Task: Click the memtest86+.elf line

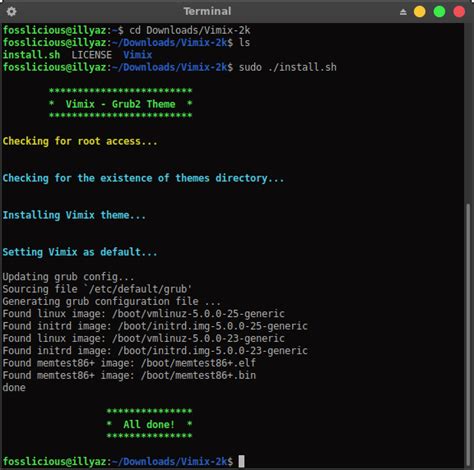Action: 129,363
